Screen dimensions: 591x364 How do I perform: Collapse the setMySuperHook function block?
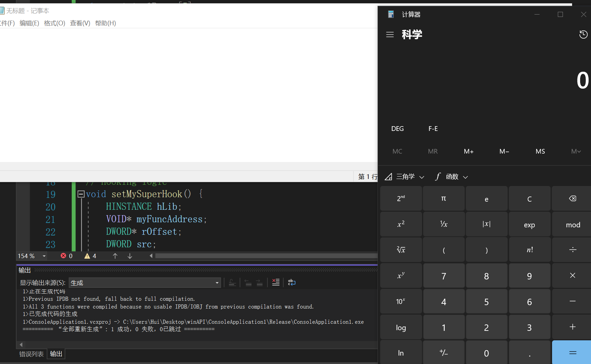point(81,194)
